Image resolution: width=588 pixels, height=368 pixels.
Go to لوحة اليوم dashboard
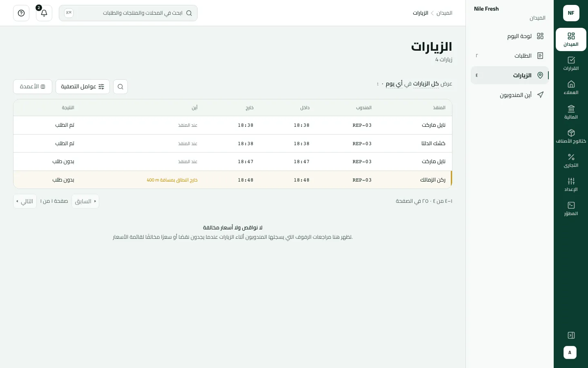[x=510, y=36]
